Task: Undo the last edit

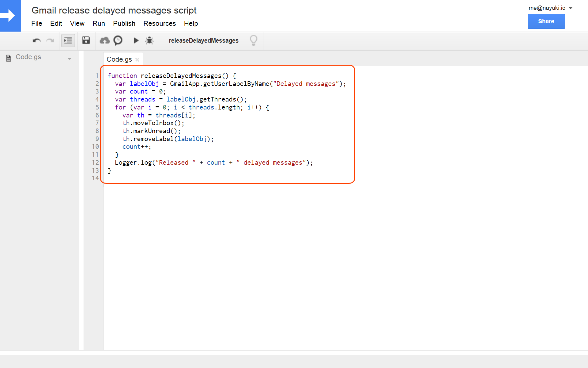Action: tap(37, 40)
